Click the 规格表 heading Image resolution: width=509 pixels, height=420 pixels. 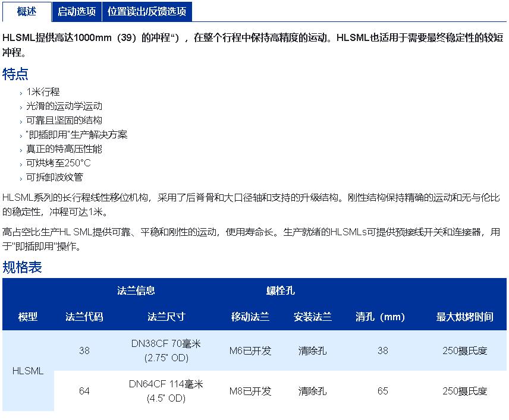(22, 267)
